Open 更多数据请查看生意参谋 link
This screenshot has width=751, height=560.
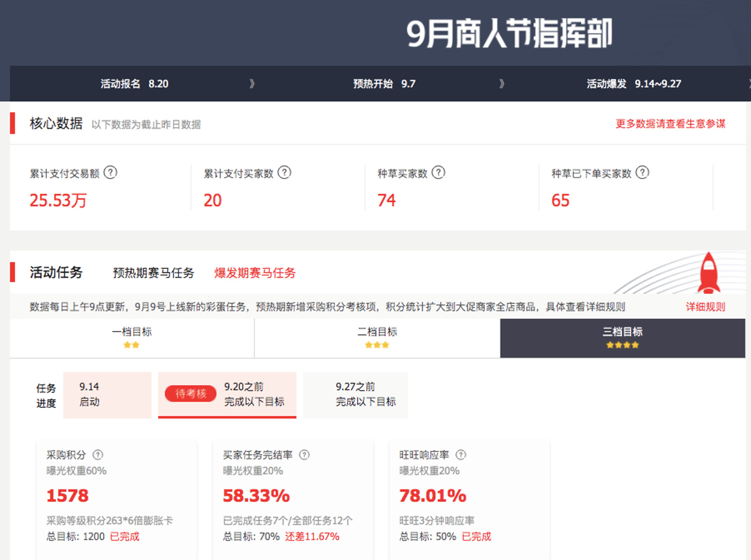[x=670, y=124]
